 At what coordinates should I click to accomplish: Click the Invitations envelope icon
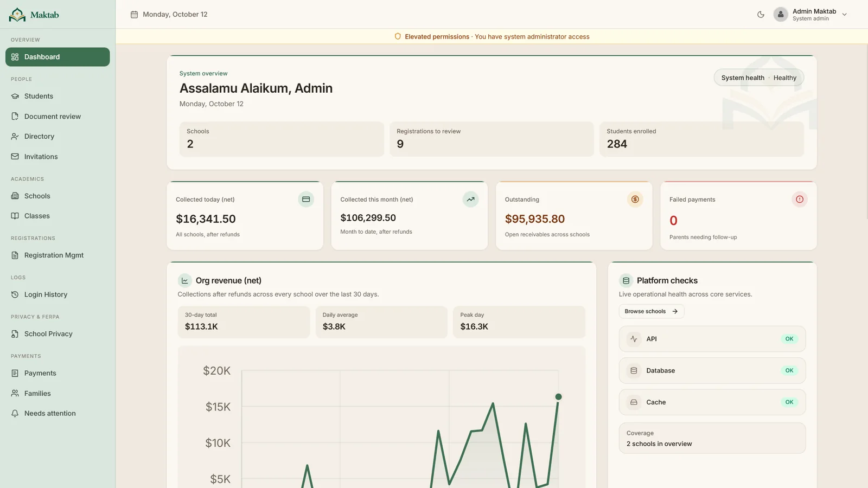tap(15, 157)
